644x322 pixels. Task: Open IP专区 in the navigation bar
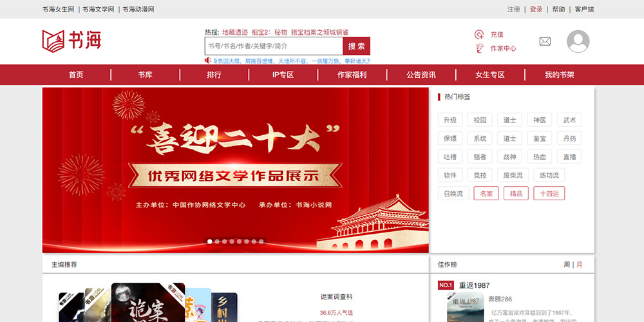tap(283, 75)
